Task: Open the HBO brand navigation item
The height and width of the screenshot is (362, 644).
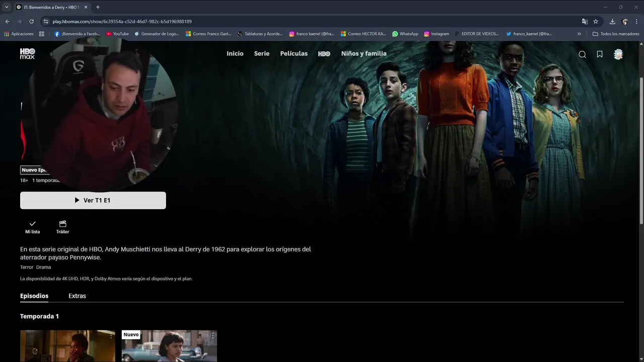Action: pos(324,54)
